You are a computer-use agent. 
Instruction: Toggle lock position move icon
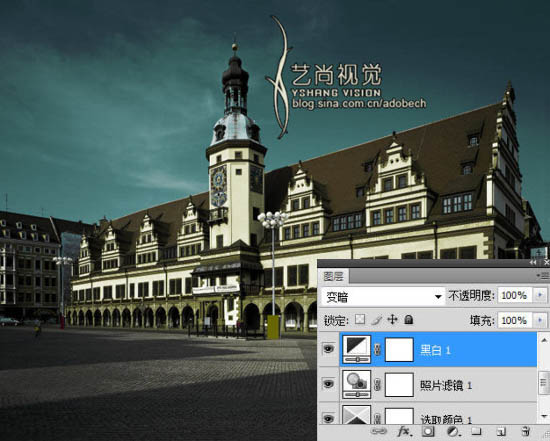click(392, 320)
